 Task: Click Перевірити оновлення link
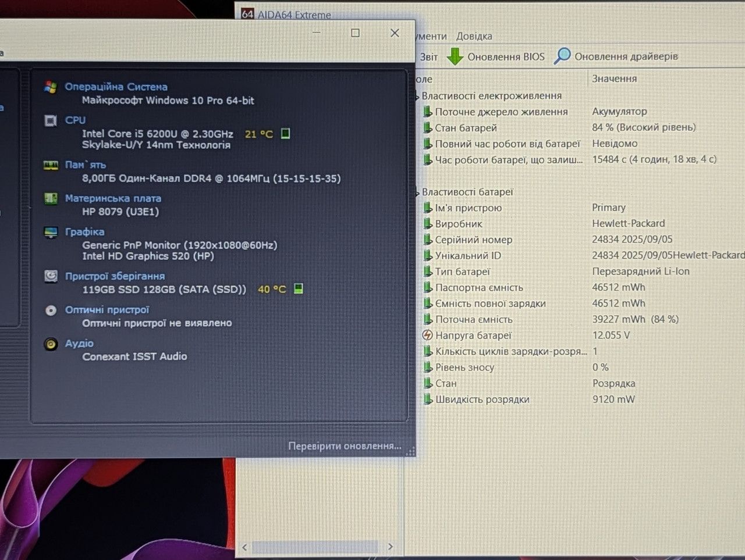(x=345, y=446)
